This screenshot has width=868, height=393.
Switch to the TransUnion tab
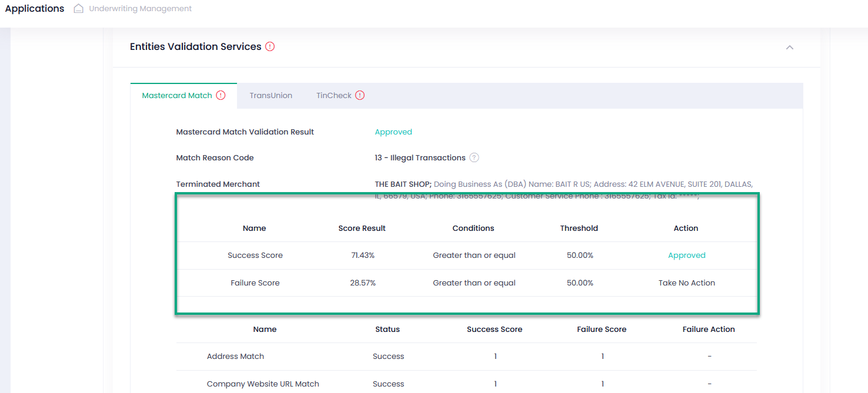click(x=271, y=95)
